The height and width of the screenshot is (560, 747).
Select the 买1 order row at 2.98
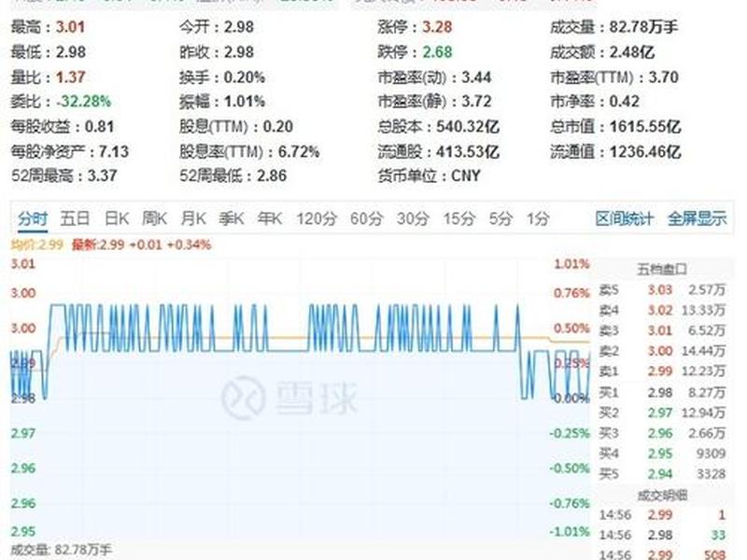pyautogui.click(x=662, y=393)
